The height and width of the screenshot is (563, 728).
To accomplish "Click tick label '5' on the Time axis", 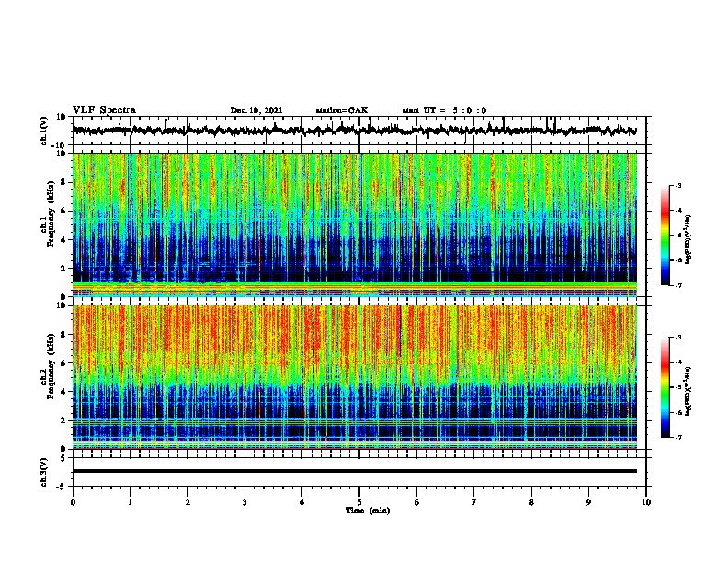I will (x=359, y=502).
